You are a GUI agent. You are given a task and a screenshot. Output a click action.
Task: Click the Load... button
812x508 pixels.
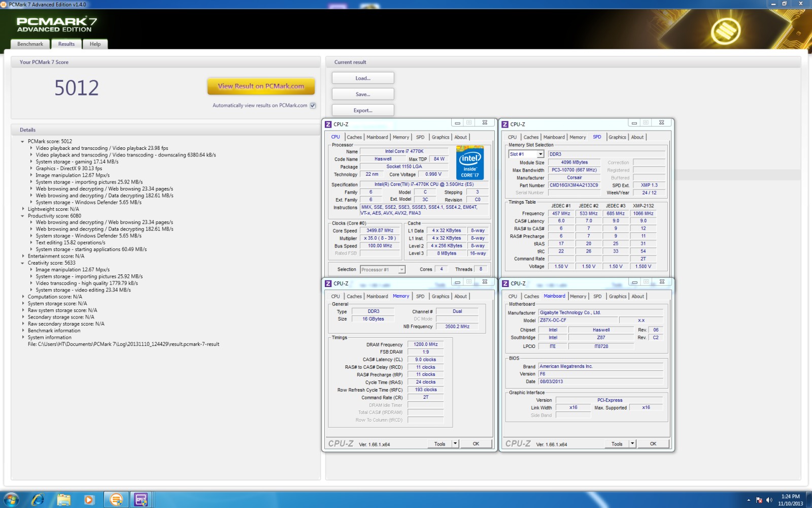pyautogui.click(x=363, y=78)
